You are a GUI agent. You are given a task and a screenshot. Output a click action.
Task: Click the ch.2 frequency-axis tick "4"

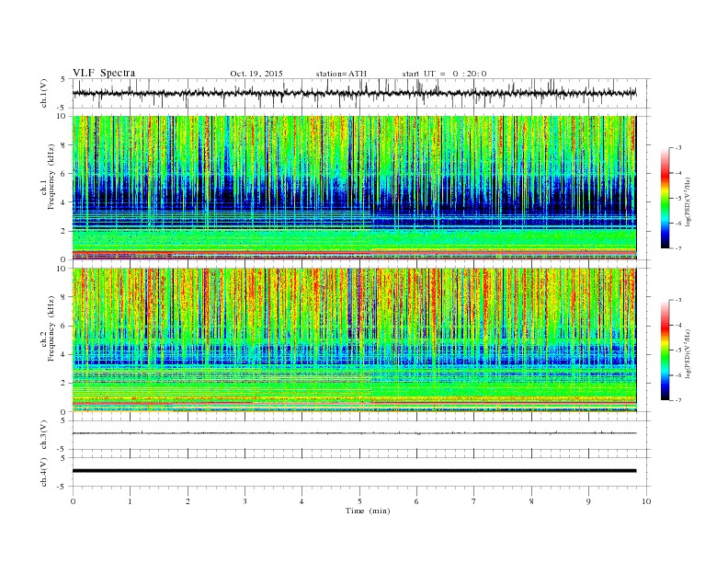tap(64, 355)
